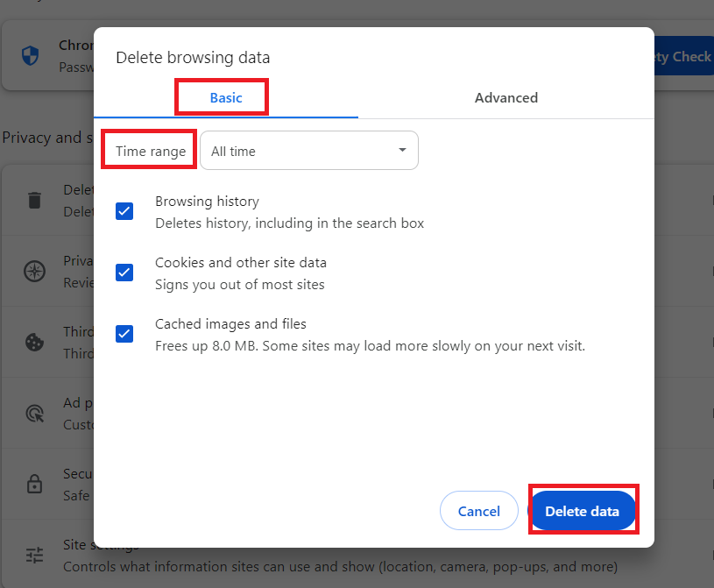Uncheck Cached images and files checkbox
The height and width of the screenshot is (588, 714).
tap(124, 334)
